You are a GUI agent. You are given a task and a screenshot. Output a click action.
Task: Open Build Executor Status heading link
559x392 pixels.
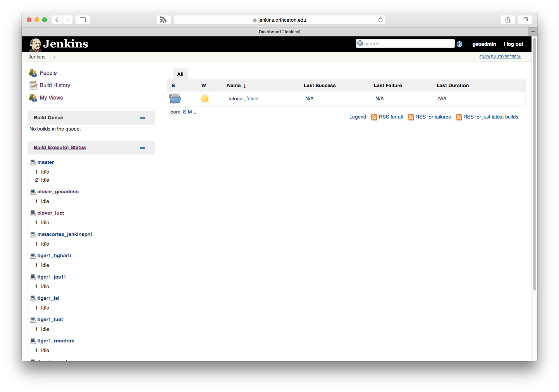click(x=60, y=148)
